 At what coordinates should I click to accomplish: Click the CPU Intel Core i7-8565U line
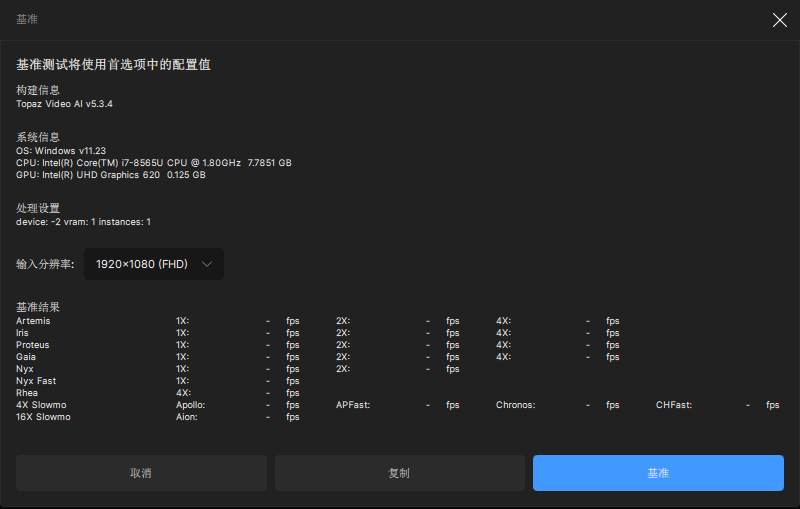pyautogui.click(x=154, y=163)
